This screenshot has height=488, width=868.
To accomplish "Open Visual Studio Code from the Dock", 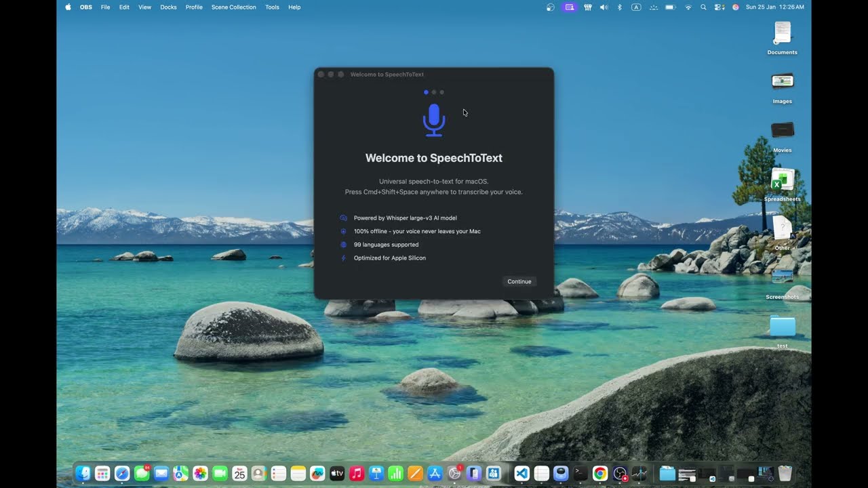I will tap(521, 473).
